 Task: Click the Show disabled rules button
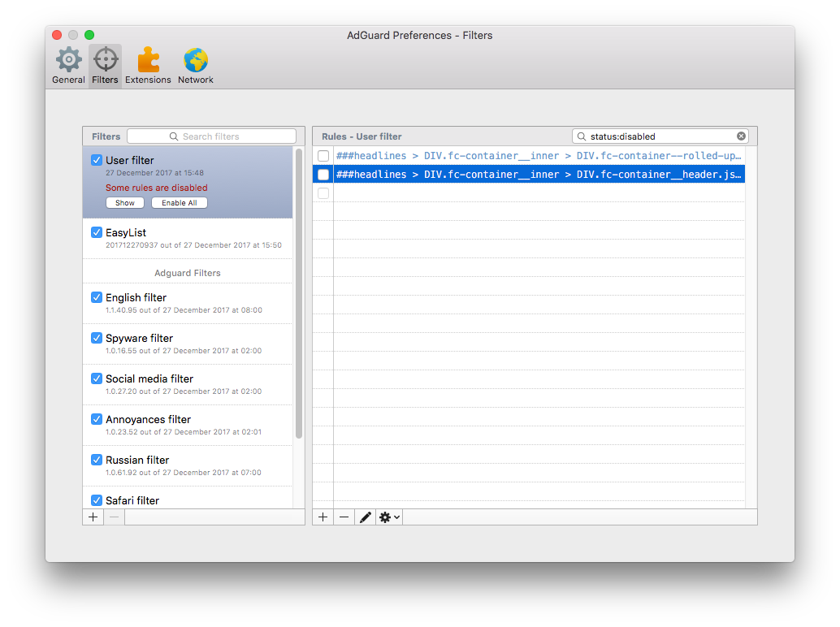[x=125, y=203]
